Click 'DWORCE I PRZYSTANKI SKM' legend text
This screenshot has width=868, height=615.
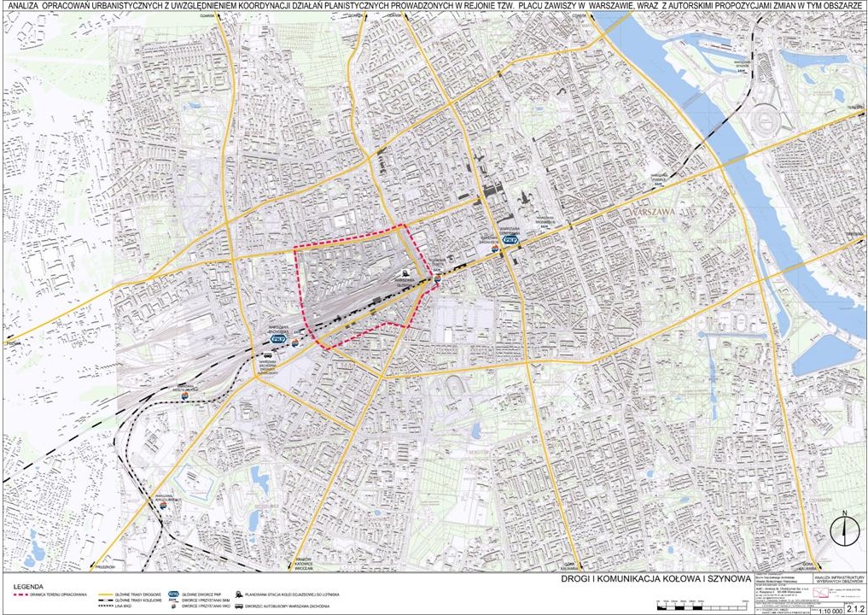click(x=206, y=600)
